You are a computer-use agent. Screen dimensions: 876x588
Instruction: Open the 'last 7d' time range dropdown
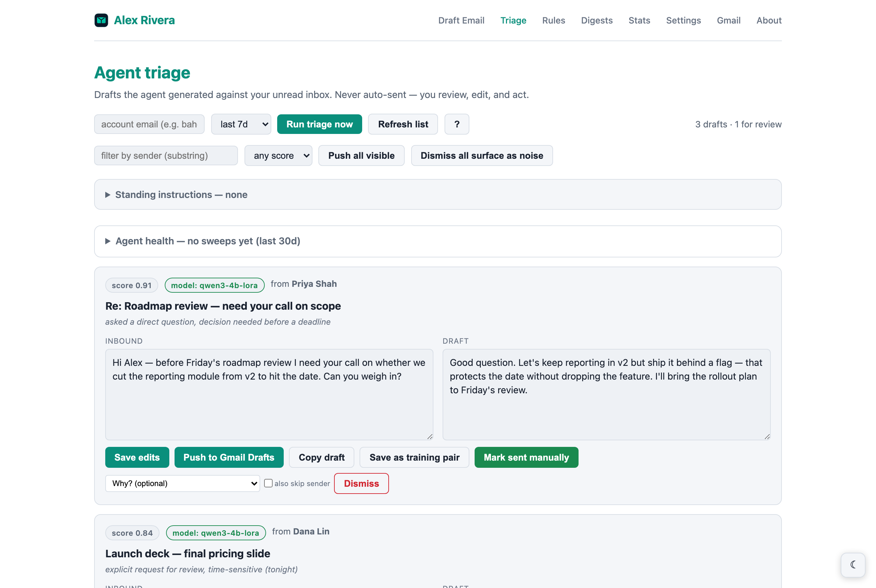click(241, 124)
